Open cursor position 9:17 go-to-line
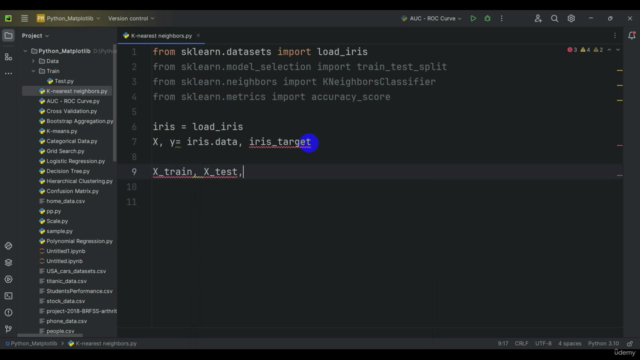The image size is (640, 360). click(x=503, y=344)
